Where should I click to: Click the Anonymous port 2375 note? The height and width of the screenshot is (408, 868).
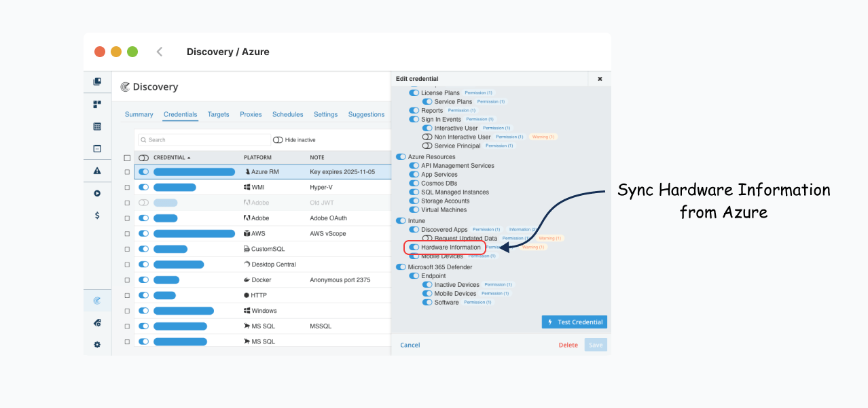(x=340, y=280)
